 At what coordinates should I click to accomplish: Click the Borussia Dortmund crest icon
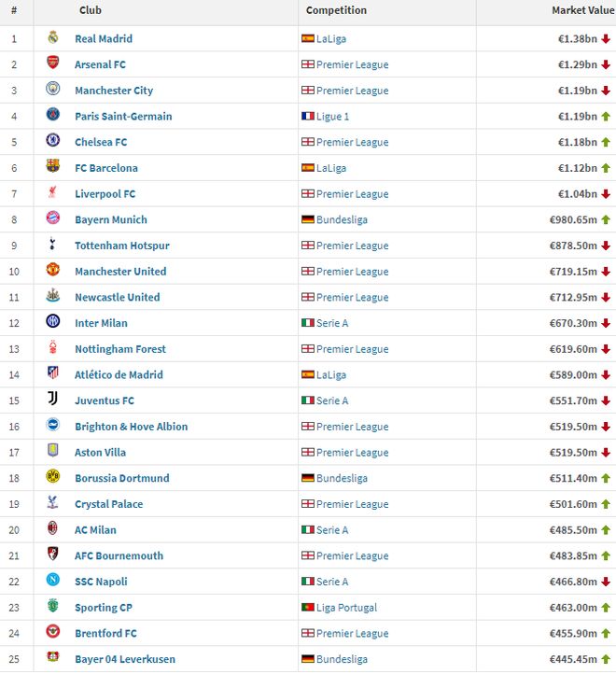(53, 477)
